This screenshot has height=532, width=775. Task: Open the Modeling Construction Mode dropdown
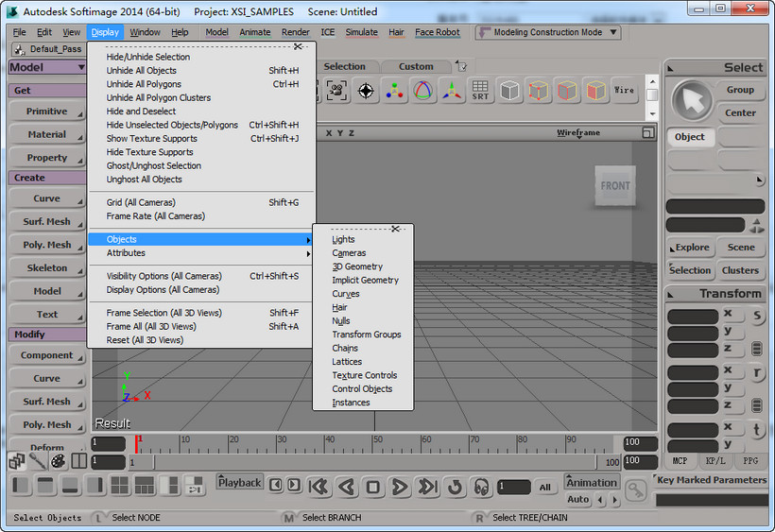pyautogui.click(x=548, y=32)
